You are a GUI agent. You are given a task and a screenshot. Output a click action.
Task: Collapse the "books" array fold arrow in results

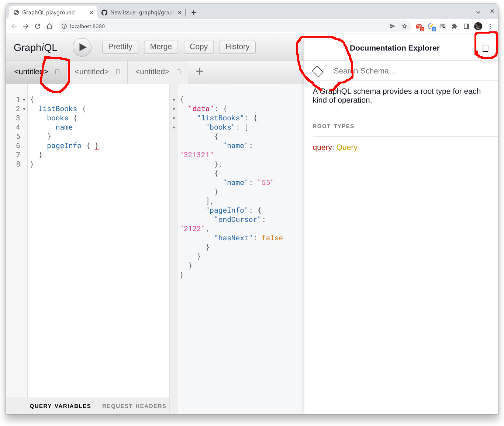click(174, 128)
